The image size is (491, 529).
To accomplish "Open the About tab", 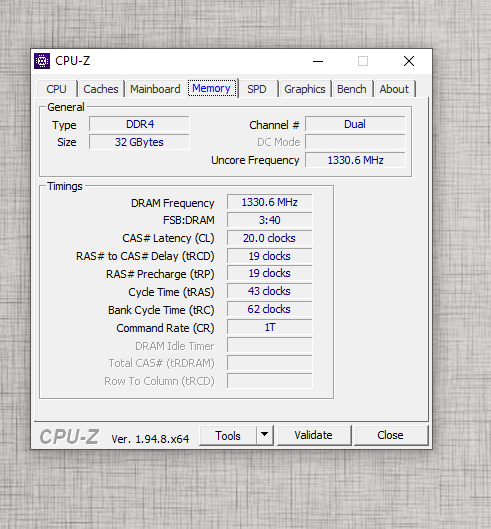I will tap(394, 89).
